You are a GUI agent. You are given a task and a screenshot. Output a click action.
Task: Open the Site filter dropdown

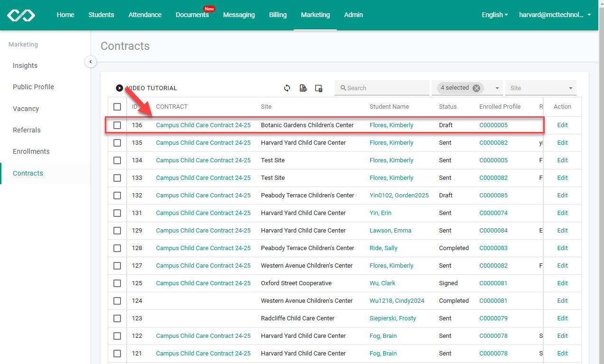[x=541, y=88]
